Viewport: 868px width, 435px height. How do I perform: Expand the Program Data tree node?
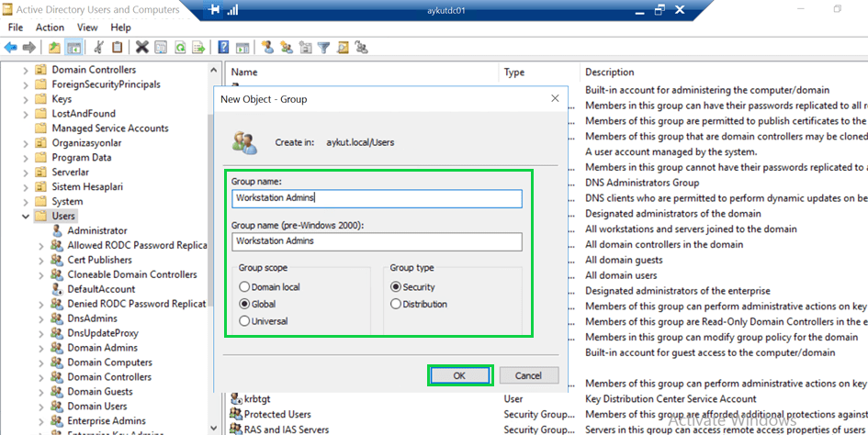(x=26, y=158)
